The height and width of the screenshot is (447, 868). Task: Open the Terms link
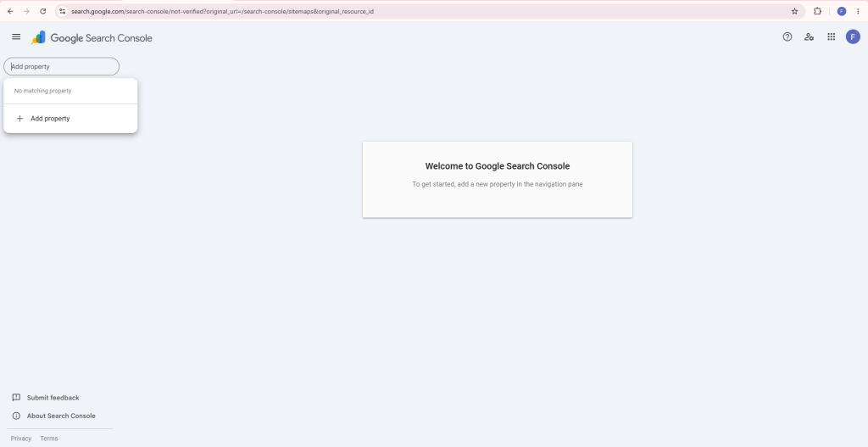point(48,439)
